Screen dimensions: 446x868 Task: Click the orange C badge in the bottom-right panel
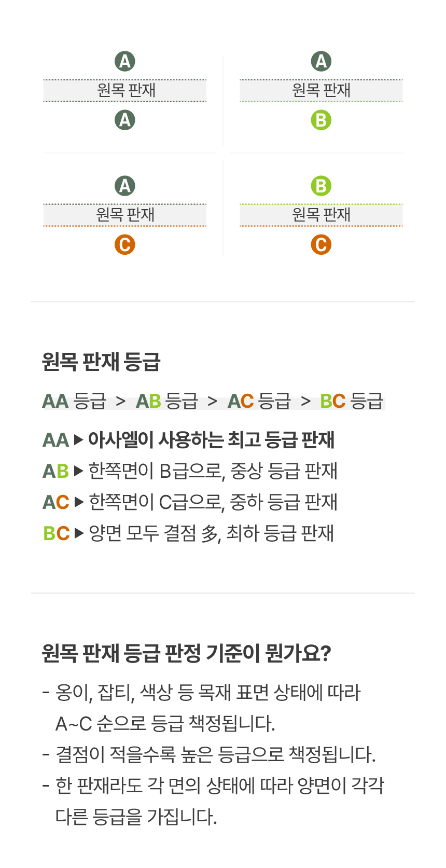tap(321, 245)
